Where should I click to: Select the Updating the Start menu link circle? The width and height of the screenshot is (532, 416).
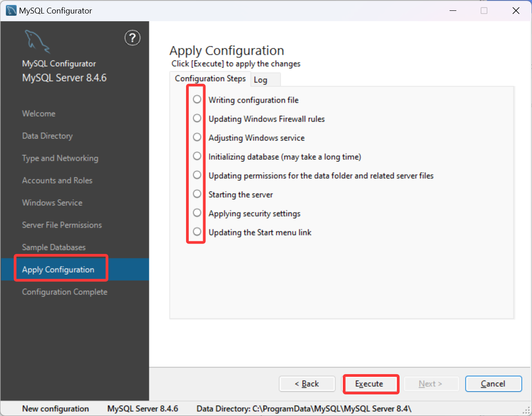197,231
